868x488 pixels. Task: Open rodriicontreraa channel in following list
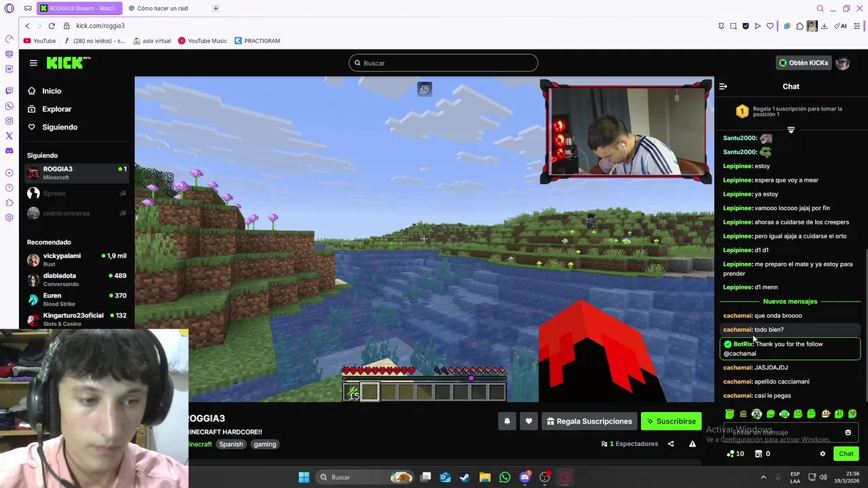click(77, 213)
